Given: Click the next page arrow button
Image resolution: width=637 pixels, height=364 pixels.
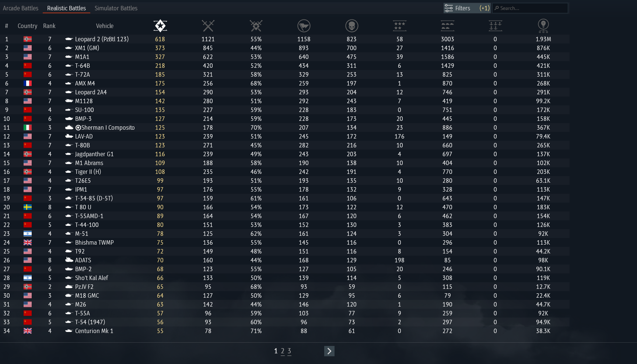Looking at the screenshot, I should click(x=329, y=351).
